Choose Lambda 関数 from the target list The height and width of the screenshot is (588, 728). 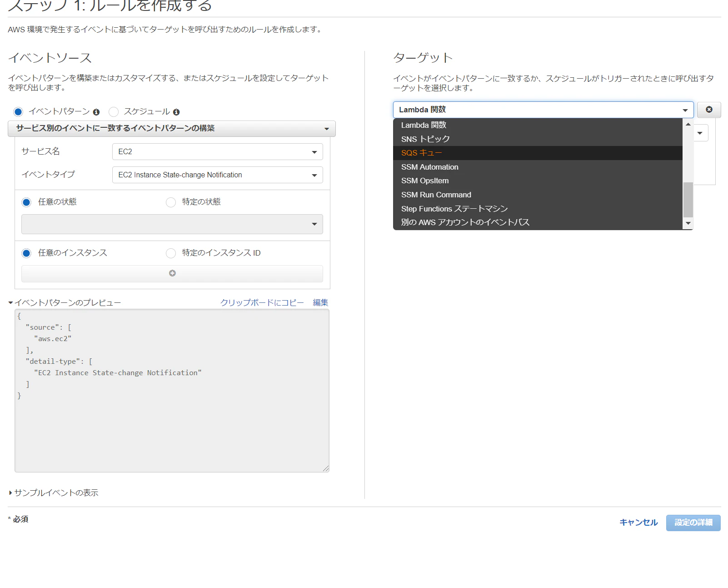[538, 125]
